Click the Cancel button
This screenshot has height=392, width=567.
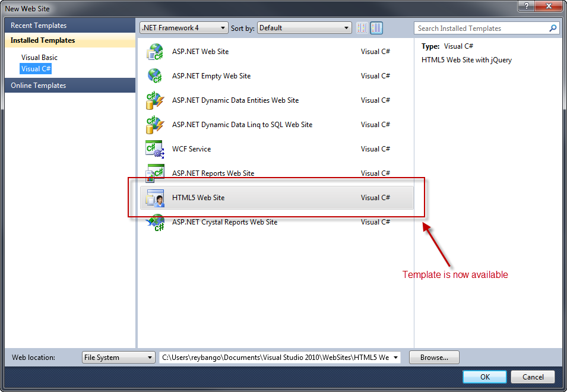coord(533,377)
